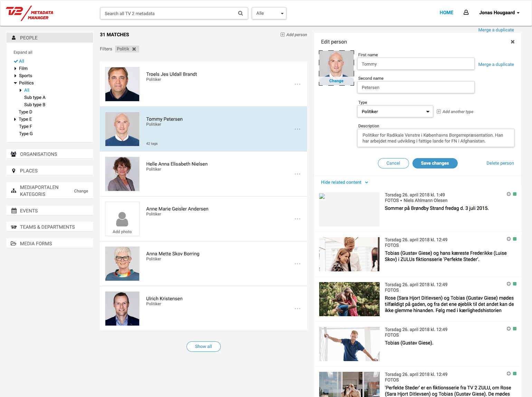Screen dimensions: 532x397
Task: Click Add photo placeholder for Anne Marie
Action: point(122,219)
